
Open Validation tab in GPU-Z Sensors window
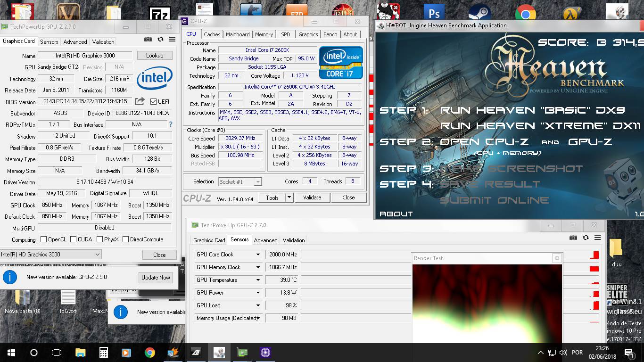coord(293,240)
